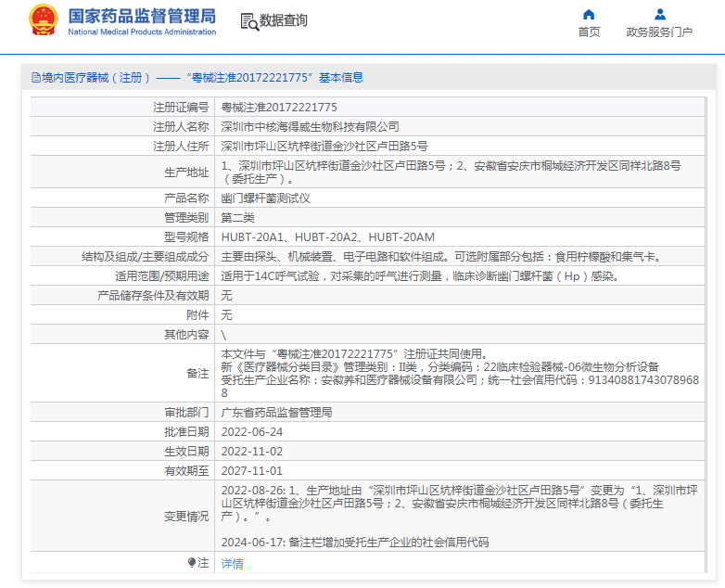Click the 产品名称 label

coord(186,198)
